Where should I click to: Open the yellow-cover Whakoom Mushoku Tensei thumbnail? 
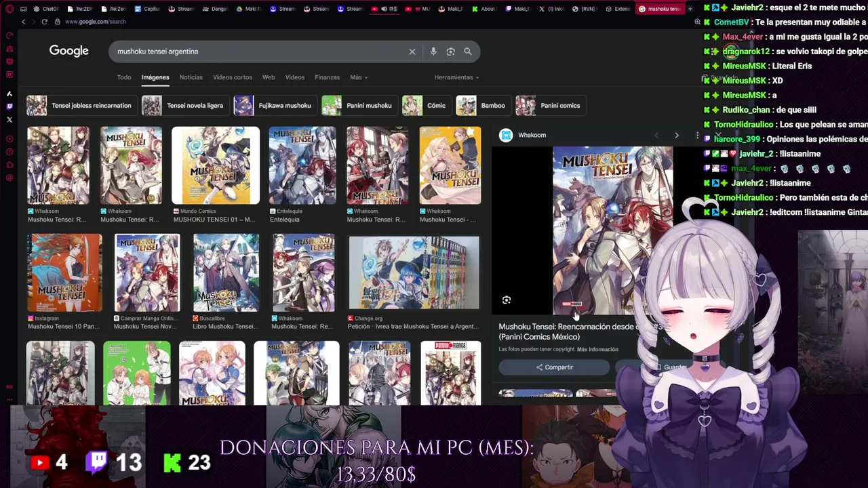click(x=450, y=165)
